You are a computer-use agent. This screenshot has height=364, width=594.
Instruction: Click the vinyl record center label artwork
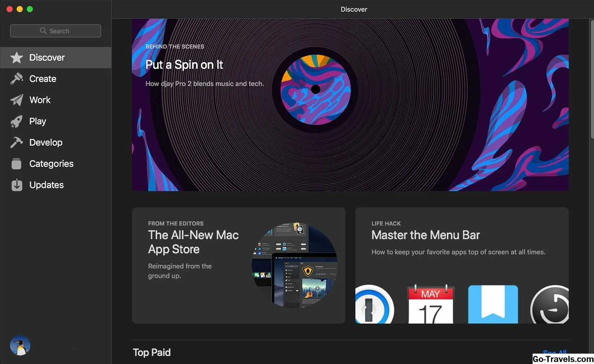pos(316,89)
